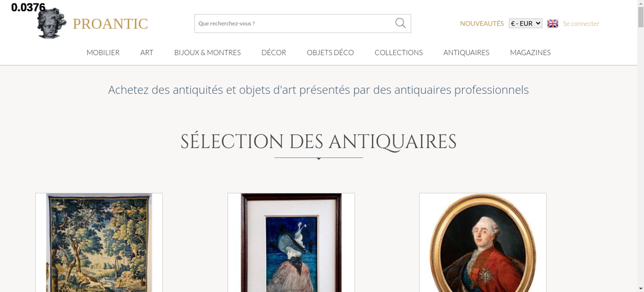The height and width of the screenshot is (292, 644).
Task: Open the OBJETS DÉCO menu
Action: [x=330, y=52]
